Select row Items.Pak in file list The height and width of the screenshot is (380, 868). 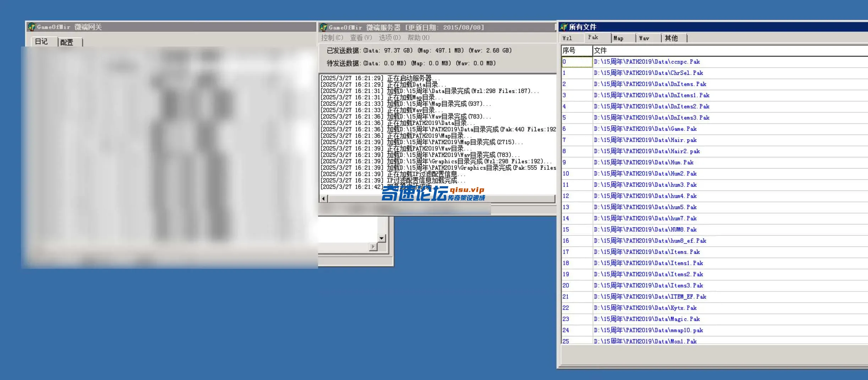[715, 252]
